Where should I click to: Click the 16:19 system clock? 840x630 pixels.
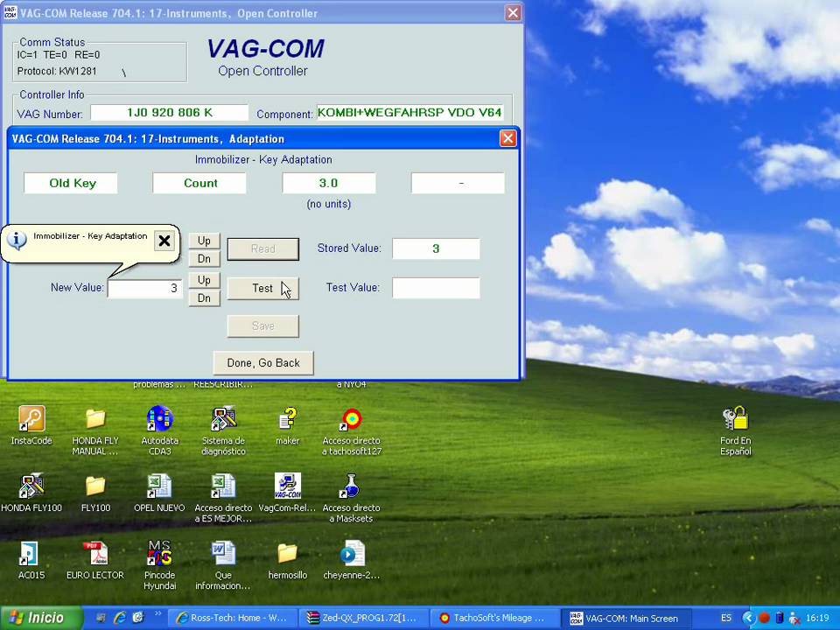pos(817,619)
